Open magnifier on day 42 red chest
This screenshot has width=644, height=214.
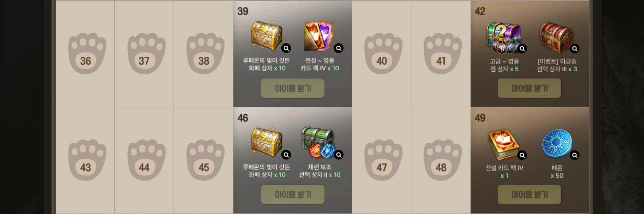point(575,49)
